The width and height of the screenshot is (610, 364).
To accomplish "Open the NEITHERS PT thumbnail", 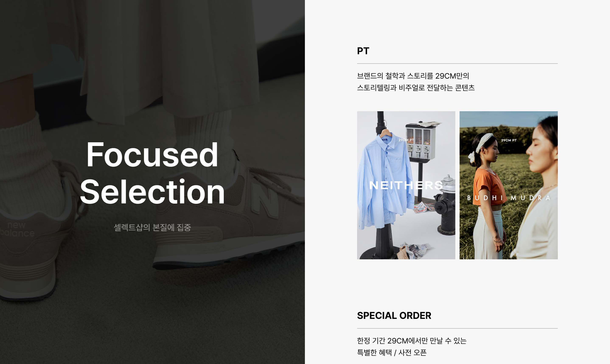I will (x=406, y=185).
